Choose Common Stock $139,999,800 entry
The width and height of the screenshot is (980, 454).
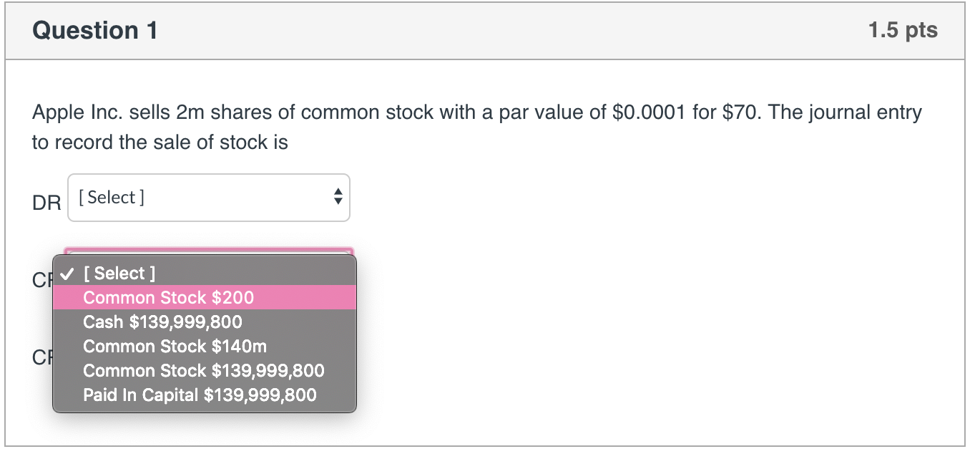coord(203,370)
